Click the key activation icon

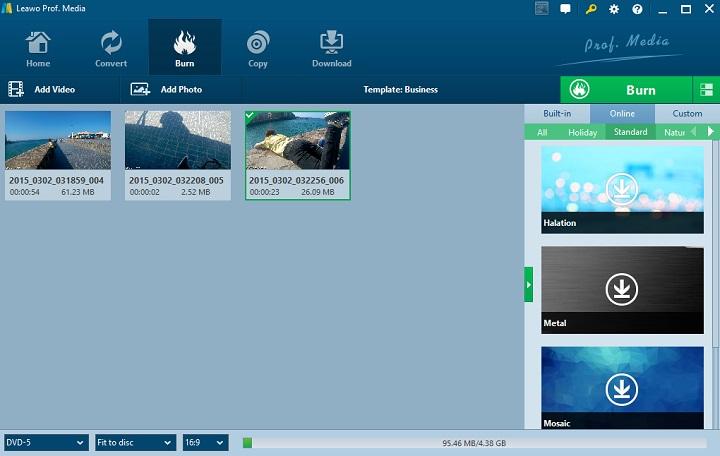(x=591, y=9)
